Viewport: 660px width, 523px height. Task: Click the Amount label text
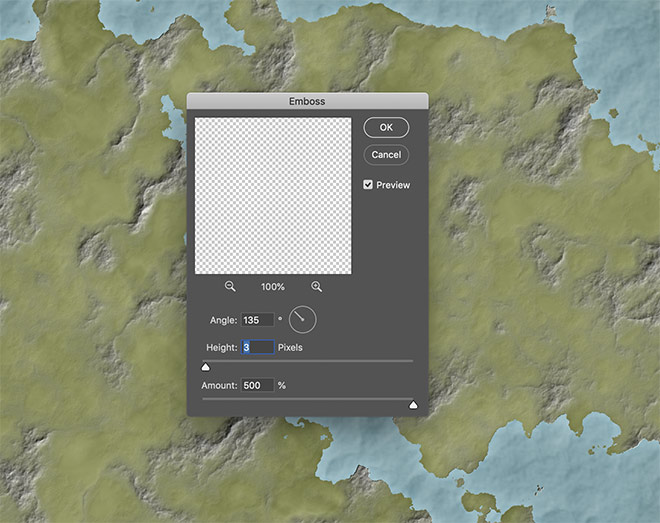pyautogui.click(x=220, y=385)
